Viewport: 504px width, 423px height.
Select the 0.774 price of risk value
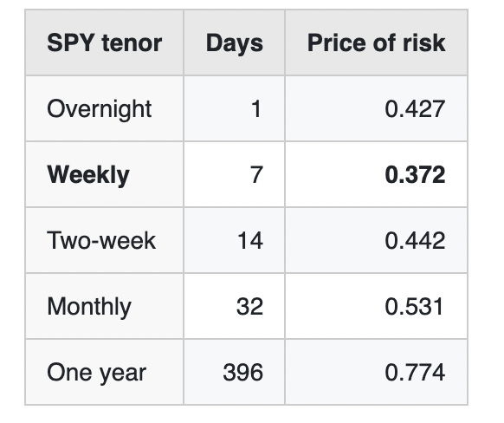click(415, 372)
